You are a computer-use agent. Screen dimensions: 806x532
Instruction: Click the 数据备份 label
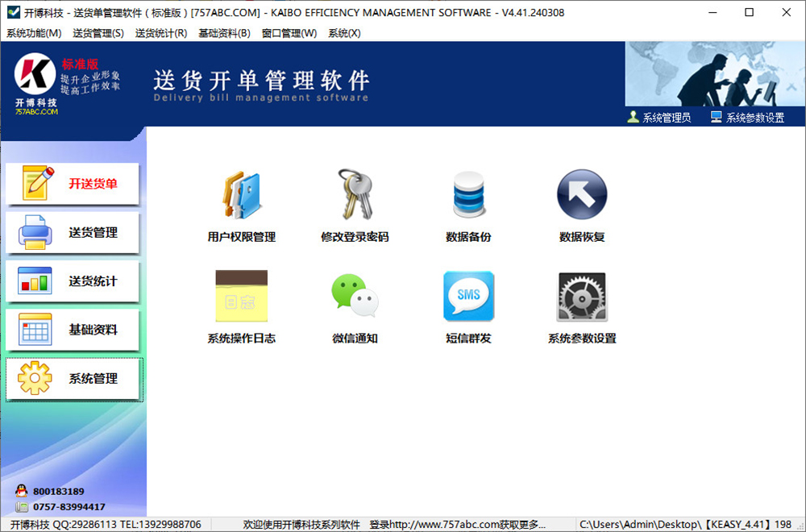[468, 237]
